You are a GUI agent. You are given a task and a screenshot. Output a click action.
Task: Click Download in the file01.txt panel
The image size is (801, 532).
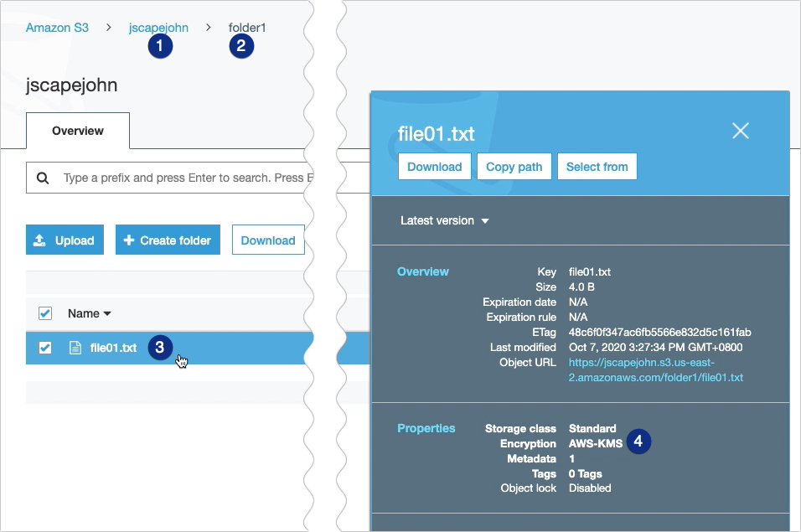[434, 167]
